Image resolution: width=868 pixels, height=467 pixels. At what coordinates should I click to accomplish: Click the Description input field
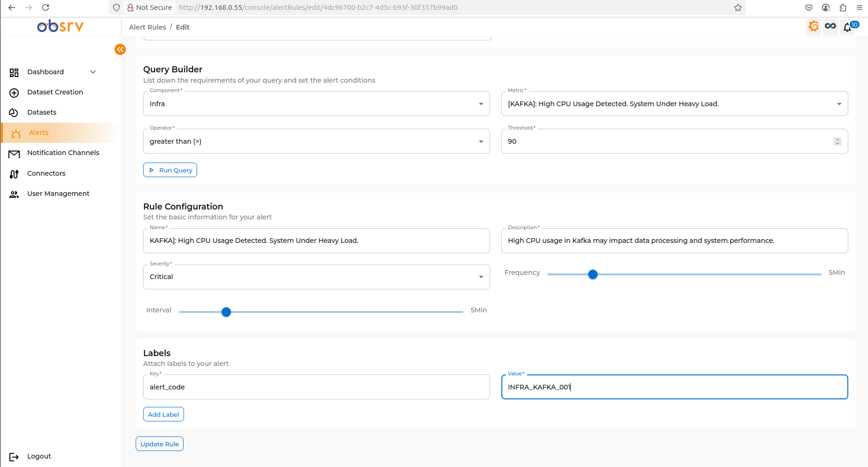(x=675, y=241)
